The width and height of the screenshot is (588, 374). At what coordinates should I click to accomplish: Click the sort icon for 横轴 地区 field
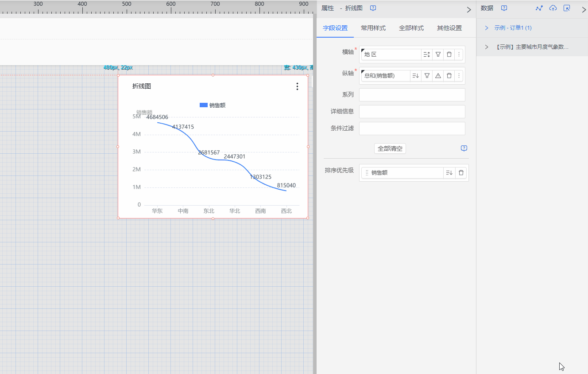coord(426,55)
